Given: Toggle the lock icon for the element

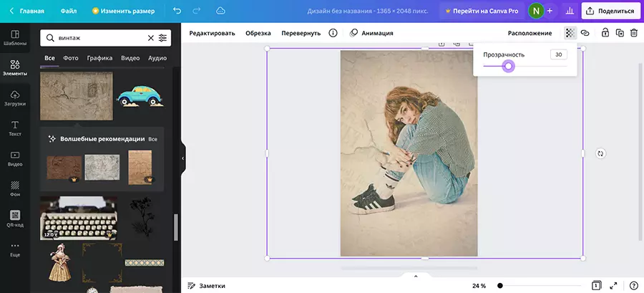Looking at the screenshot, I should [605, 33].
